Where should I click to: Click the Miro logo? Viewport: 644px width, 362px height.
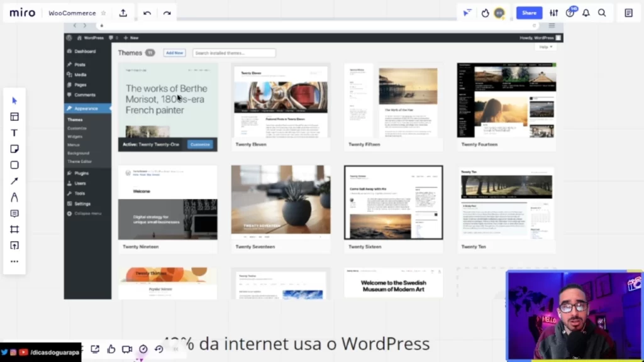click(22, 13)
